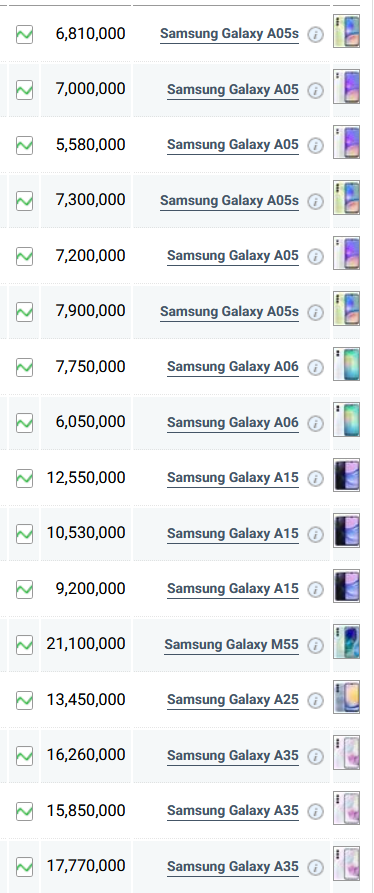Screen dimensions: 374x893
Task: Click info icon for 7,750,000 Galaxy A06
Action: coord(315,368)
